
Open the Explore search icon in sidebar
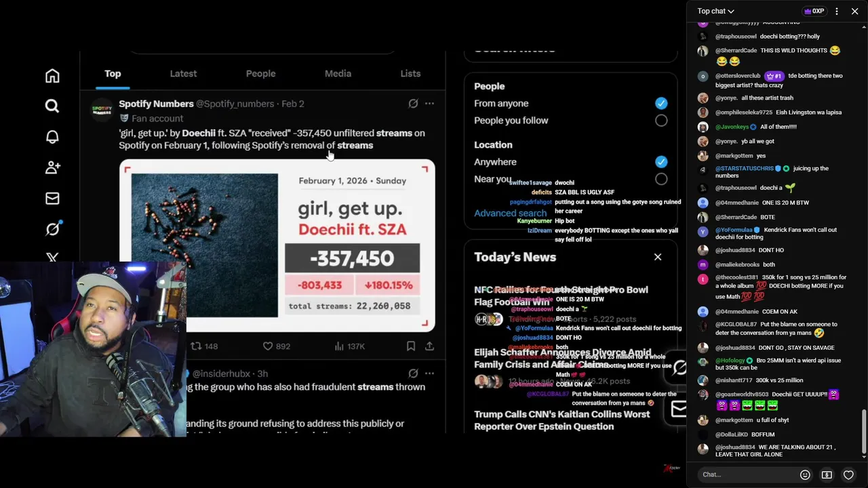pos(52,106)
